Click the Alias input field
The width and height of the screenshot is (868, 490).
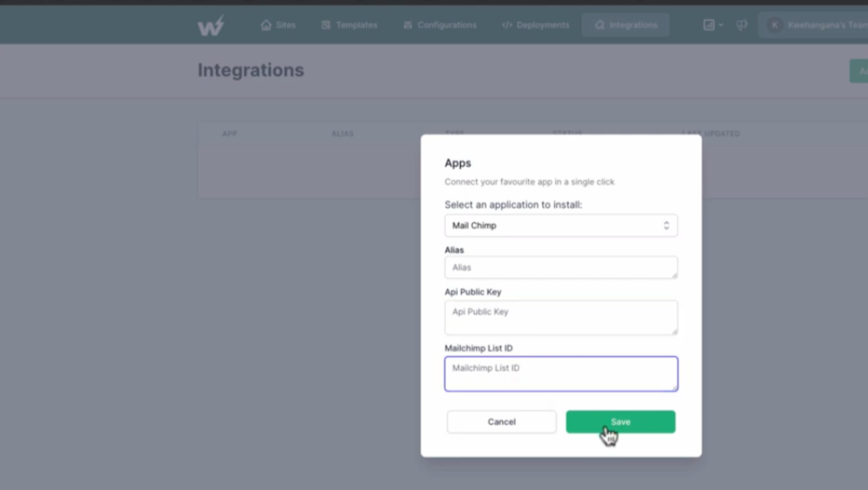click(561, 267)
